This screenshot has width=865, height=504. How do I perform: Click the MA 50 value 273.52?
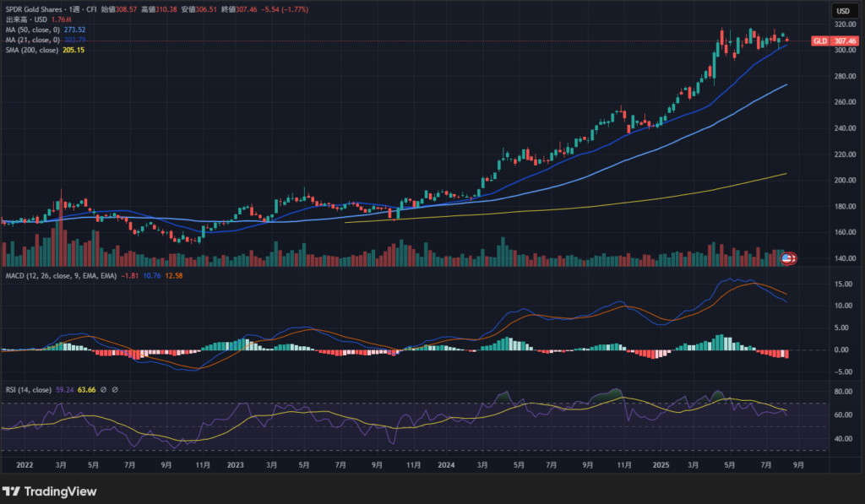coord(74,30)
